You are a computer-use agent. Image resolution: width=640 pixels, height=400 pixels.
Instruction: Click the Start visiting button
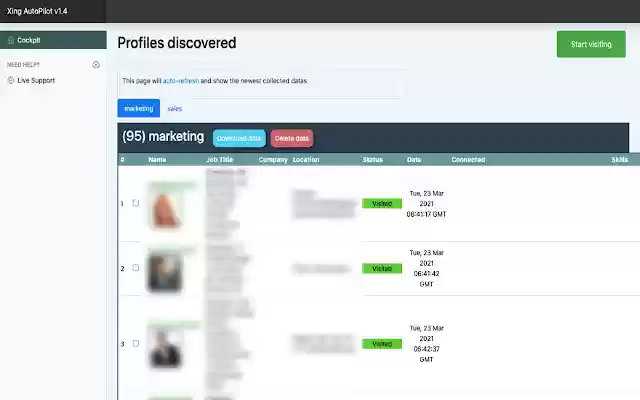tap(591, 44)
